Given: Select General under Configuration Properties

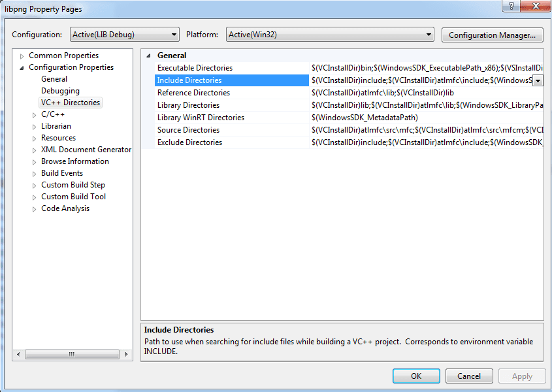Looking at the screenshot, I should click(54, 79).
